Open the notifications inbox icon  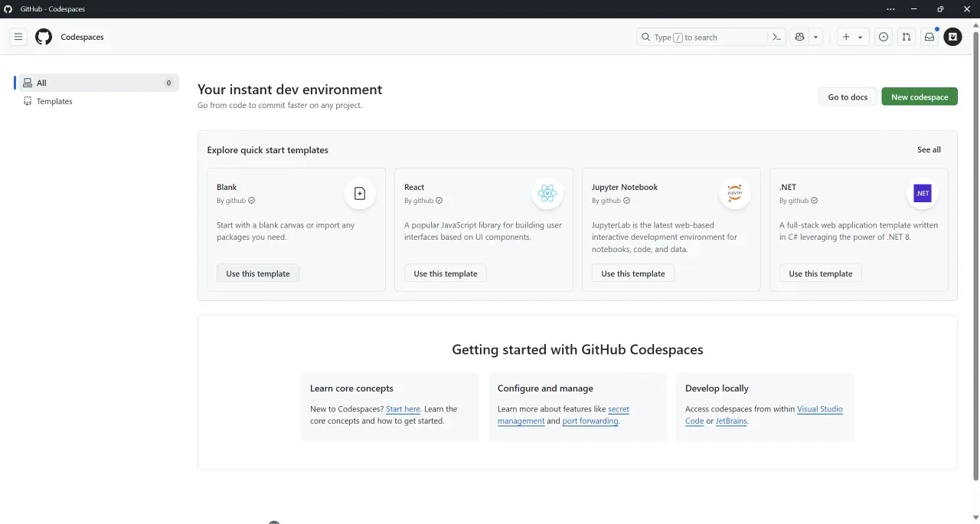coord(929,37)
